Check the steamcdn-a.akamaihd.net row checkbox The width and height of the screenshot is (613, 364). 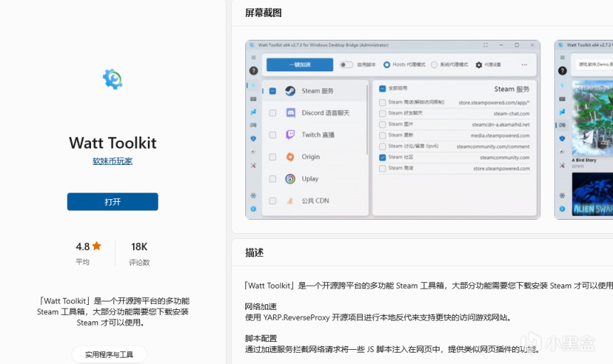383,124
